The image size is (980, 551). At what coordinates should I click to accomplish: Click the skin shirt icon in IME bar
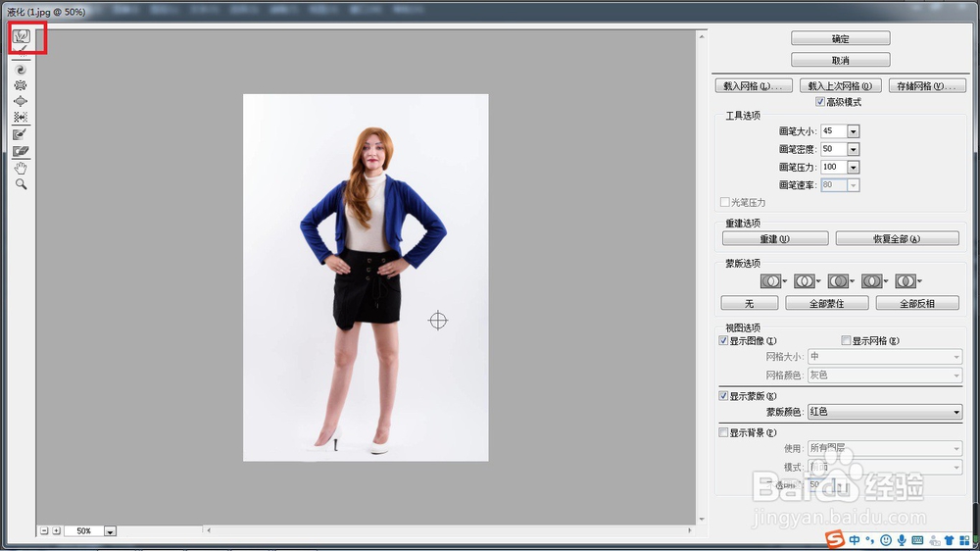(950, 540)
